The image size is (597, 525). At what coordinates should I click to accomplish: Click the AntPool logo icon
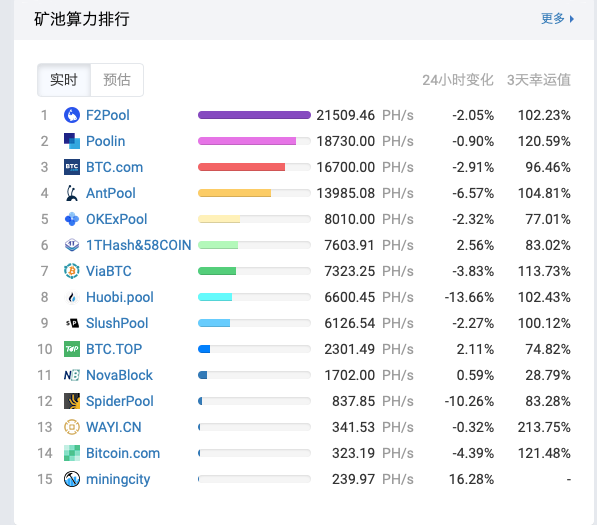[72, 193]
